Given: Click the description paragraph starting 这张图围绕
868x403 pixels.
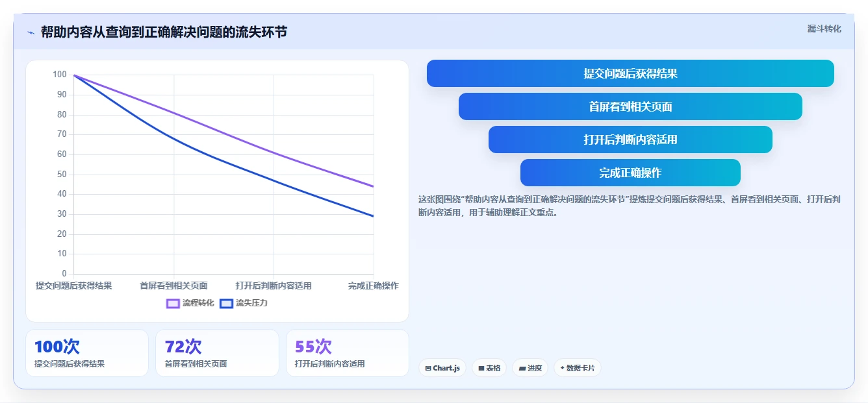Looking at the screenshot, I should point(629,206).
